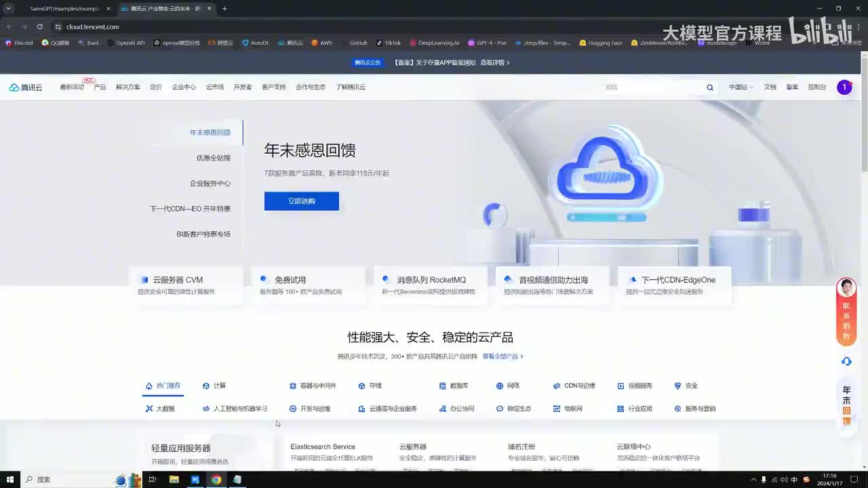Open the 下一代CDN-EdgeOne card
Viewport: 868px width, 488px height.
coord(674,285)
